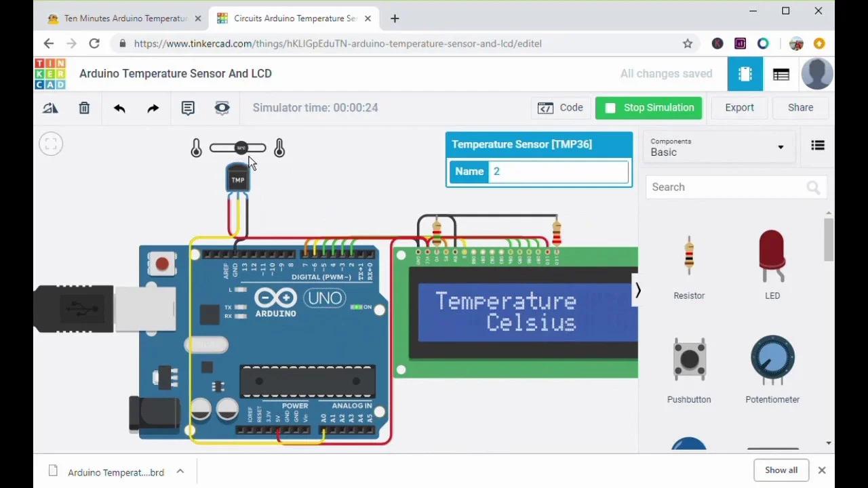The height and width of the screenshot is (488, 868).
Task: Toggle wire visibility eye icon
Action: point(222,108)
